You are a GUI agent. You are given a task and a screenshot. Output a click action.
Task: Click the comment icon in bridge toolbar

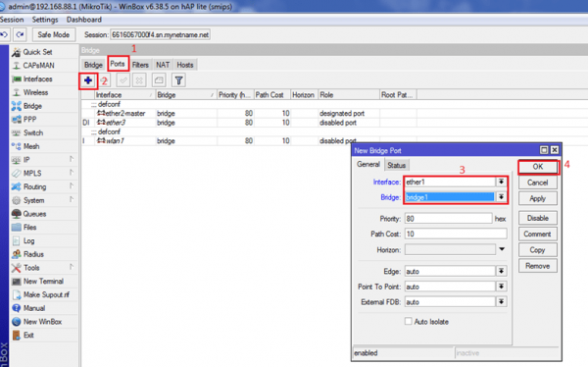click(159, 80)
